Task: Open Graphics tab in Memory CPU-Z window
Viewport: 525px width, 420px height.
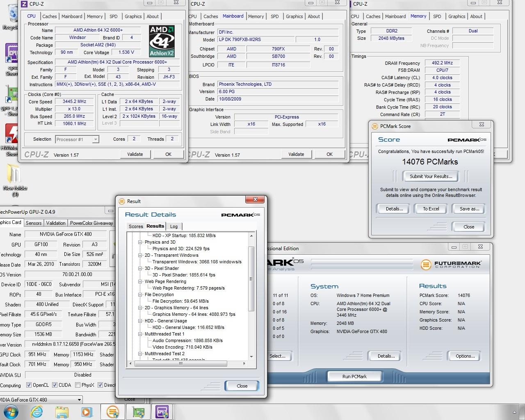Action: click(457, 16)
